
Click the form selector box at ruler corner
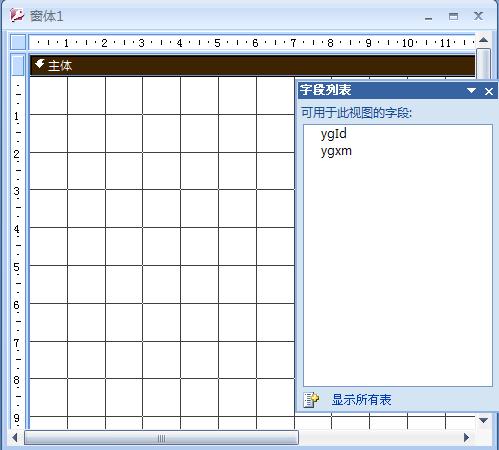click(x=18, y=42)
